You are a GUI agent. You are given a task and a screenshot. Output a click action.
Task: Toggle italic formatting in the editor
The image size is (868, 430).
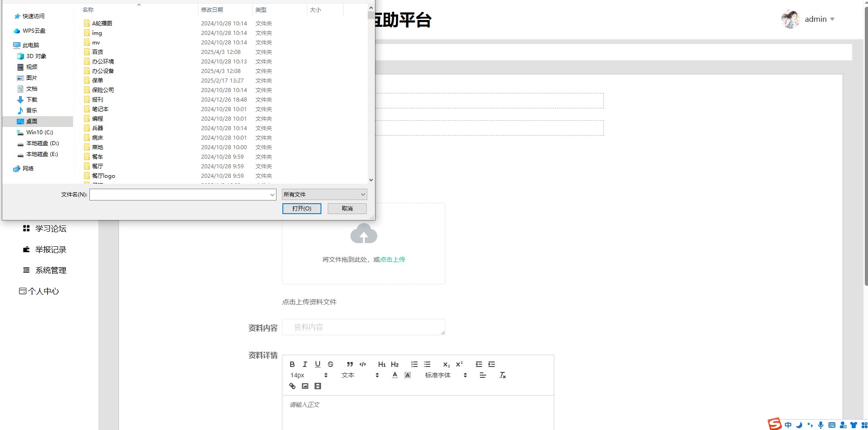coord(305,364)
